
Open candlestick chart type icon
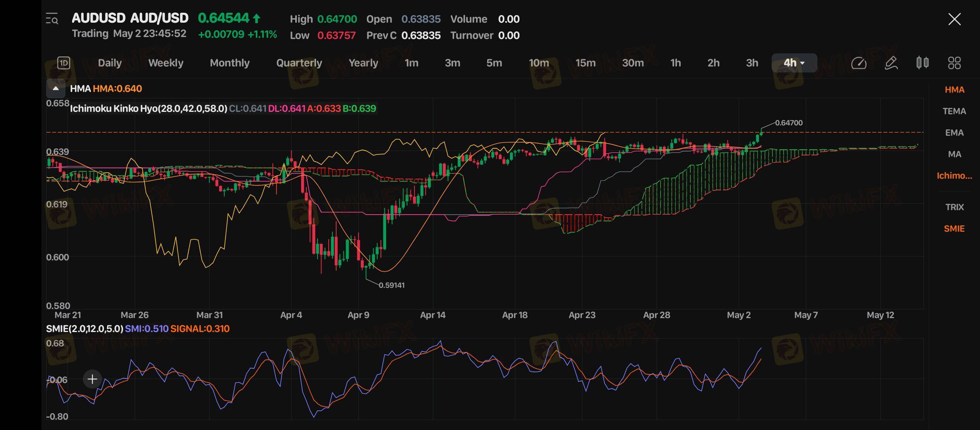tap(922, 63)
